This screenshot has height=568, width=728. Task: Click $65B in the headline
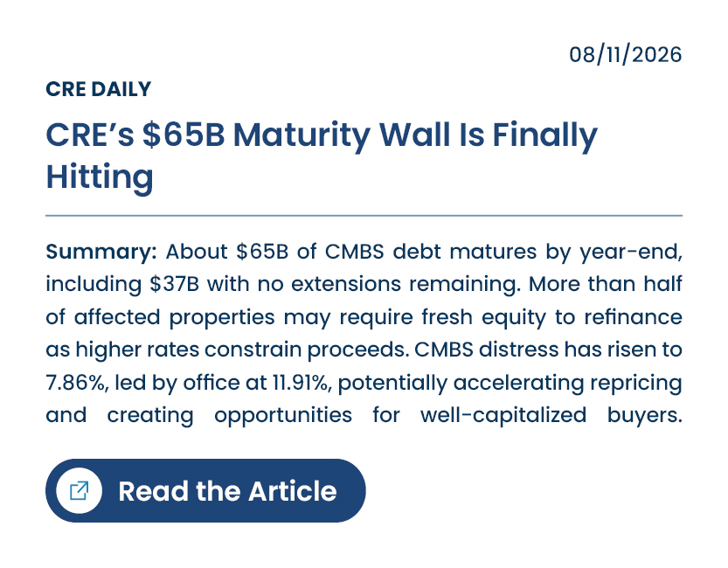pos(184,135)
